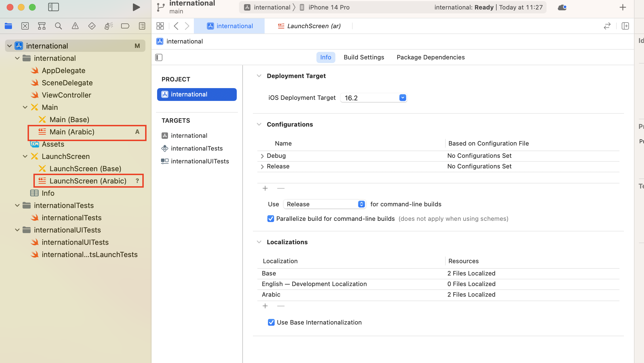The height and width of the screenshot is (363, 644).
Task: Go back in editor history
Action: coord(176,26)
